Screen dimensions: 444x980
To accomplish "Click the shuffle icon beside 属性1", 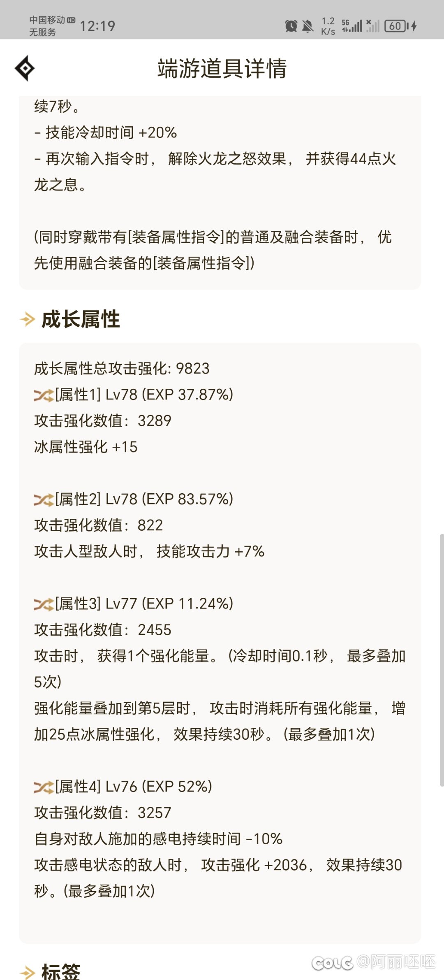I will 43,395.
